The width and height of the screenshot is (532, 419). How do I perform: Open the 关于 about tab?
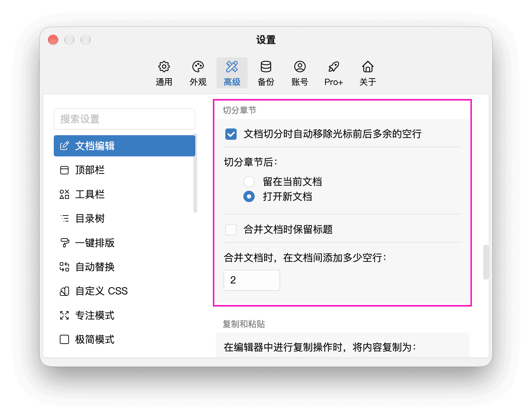coord(368,73)
